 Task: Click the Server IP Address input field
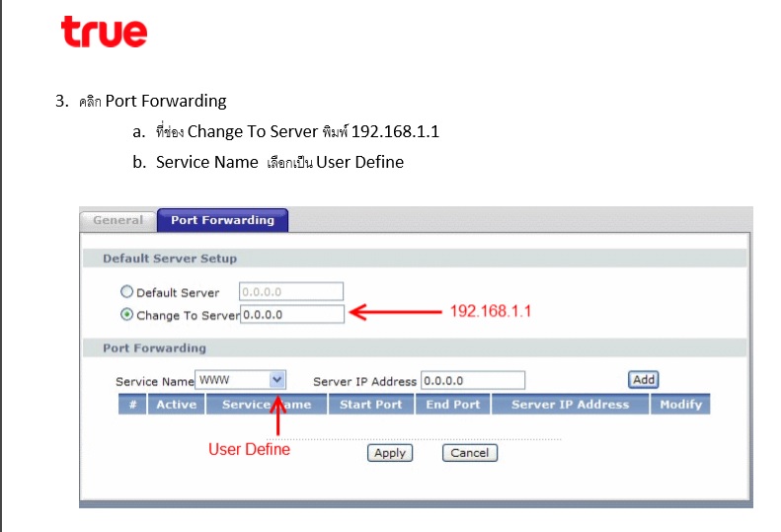(473, 381)
